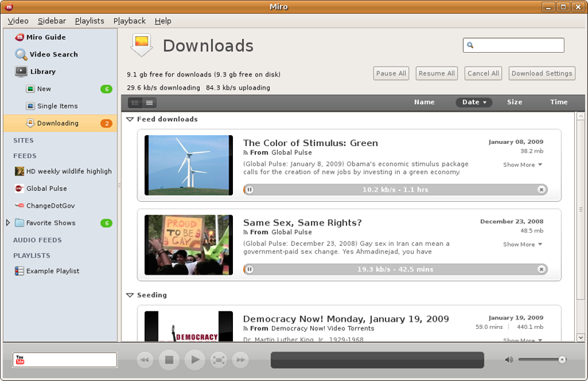Click the downloads list scroll down arrow
This screenshot has width=588, height=381.
581,338
